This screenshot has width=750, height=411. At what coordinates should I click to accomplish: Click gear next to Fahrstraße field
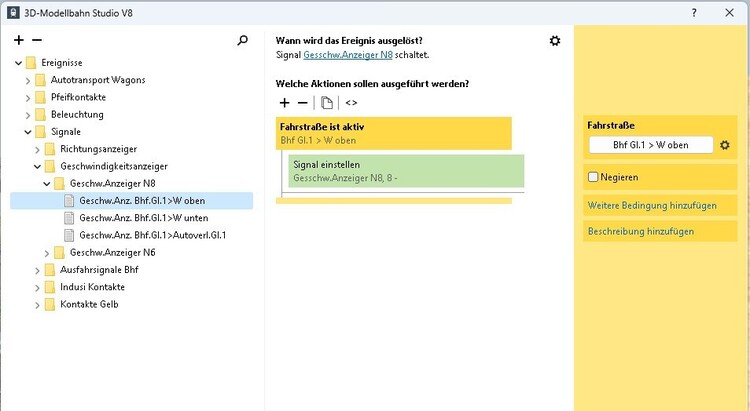click(x=725, y=145)
